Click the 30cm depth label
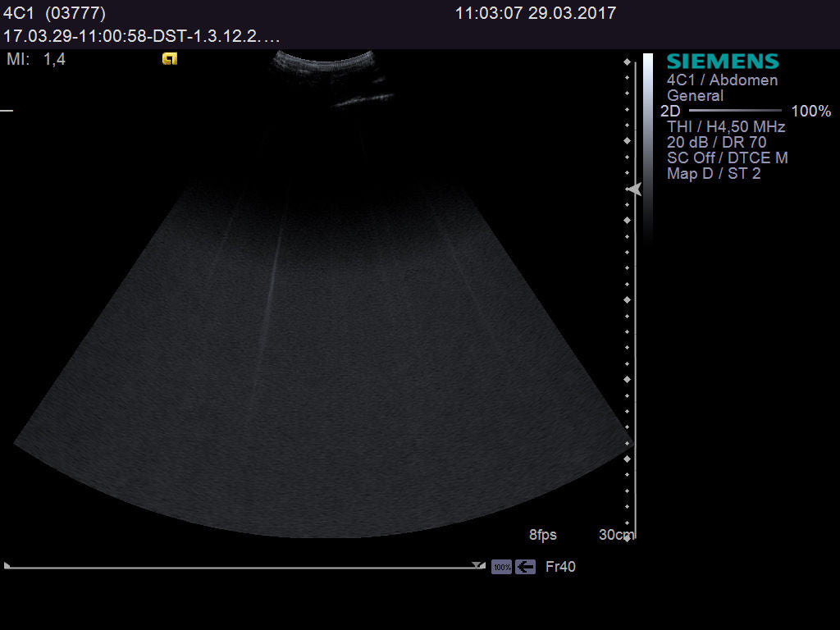Image resolution: width=840 pixels, height=630 pixels. (617, 534)
